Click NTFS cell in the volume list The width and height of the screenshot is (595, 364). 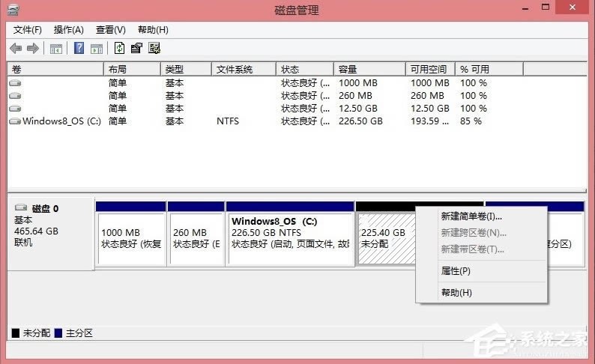[228, 121]
